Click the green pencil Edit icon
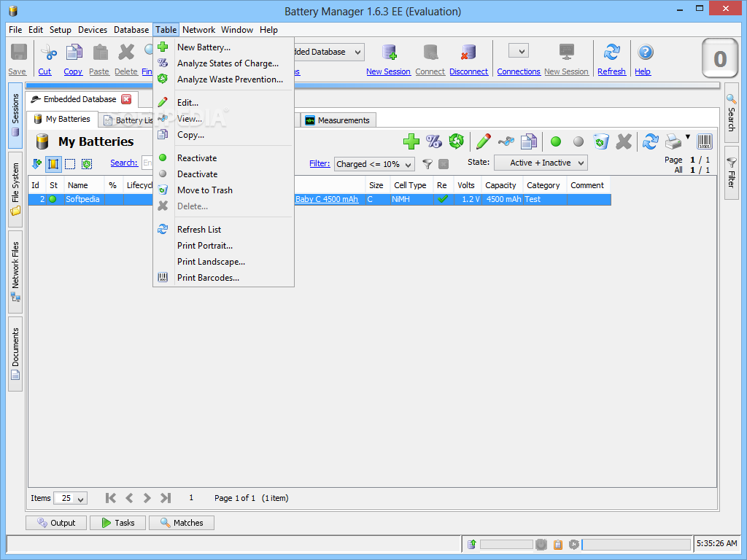Image resolution: width=747 pixels, height=560 pixels. 483,141
